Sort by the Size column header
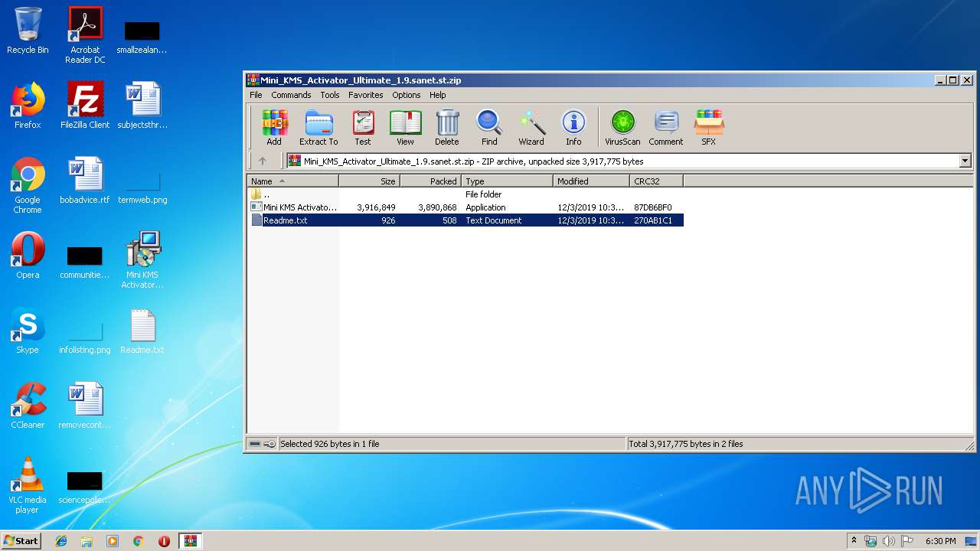The image size is (980, 551). 369,181
